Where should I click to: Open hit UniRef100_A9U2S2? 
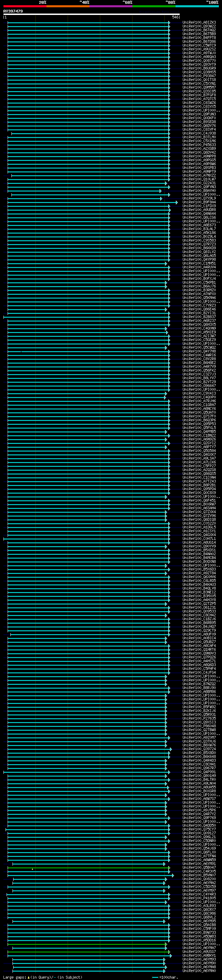click(x=199, y=49)
